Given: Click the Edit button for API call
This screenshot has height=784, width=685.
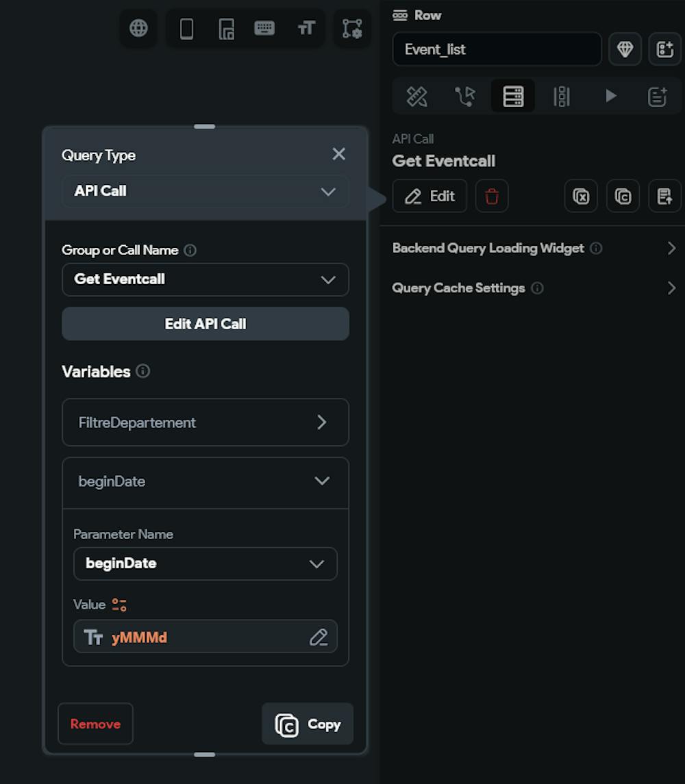Looking at the screenshot, I should tap(429, 197).
